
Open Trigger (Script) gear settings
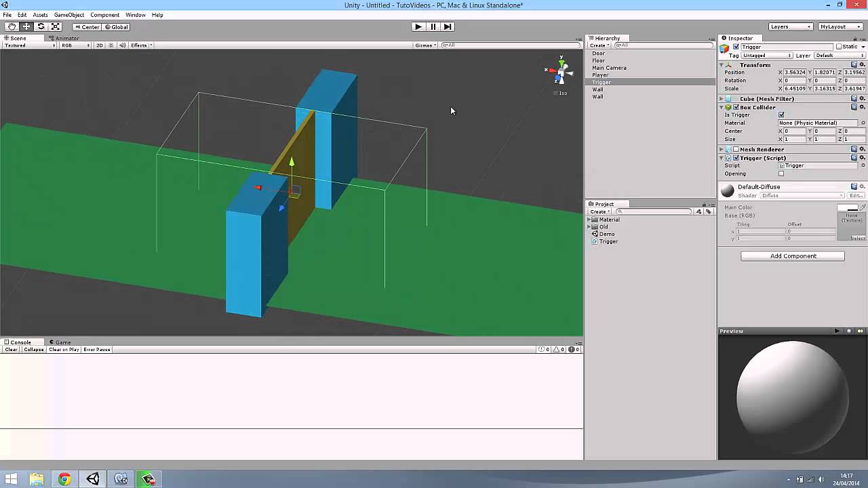(x=862, y=158)
